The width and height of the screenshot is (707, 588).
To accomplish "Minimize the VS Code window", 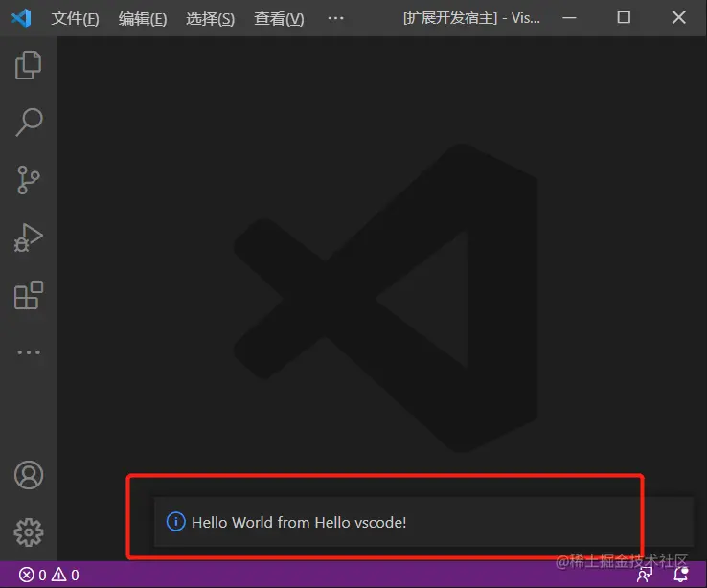I will pos(569,18).
